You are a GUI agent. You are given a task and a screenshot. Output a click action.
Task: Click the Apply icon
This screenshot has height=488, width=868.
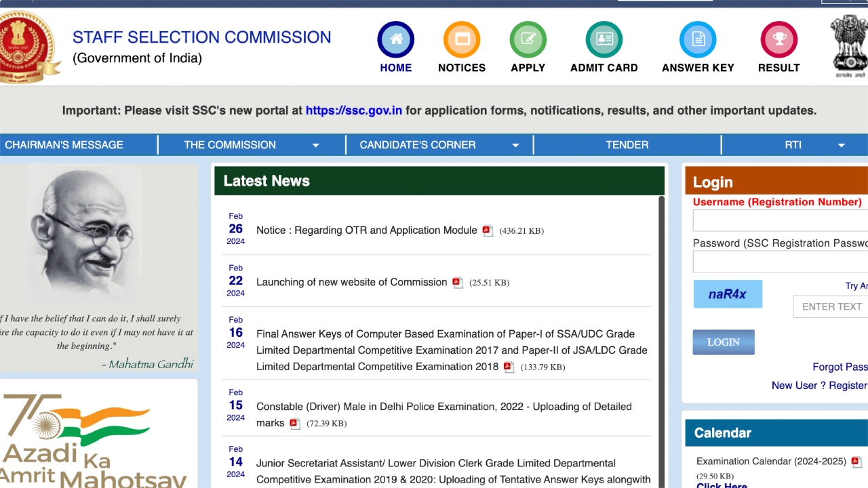tap(528, 41)
